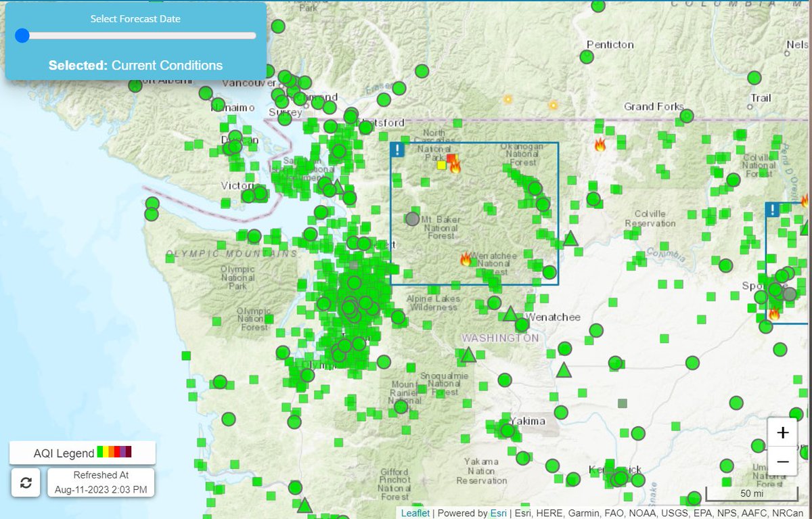Click the refresh data icon button
This screenshot has height=519, width=812.
click(26, 482)
